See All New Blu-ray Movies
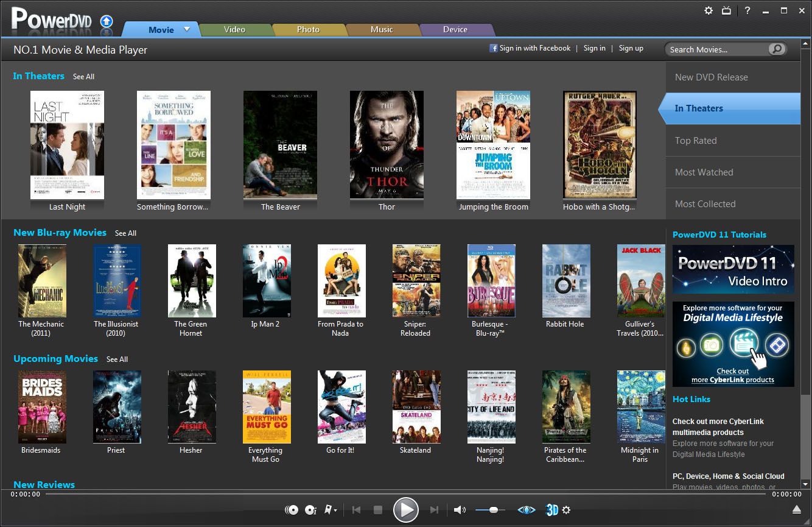 [125, 233]
